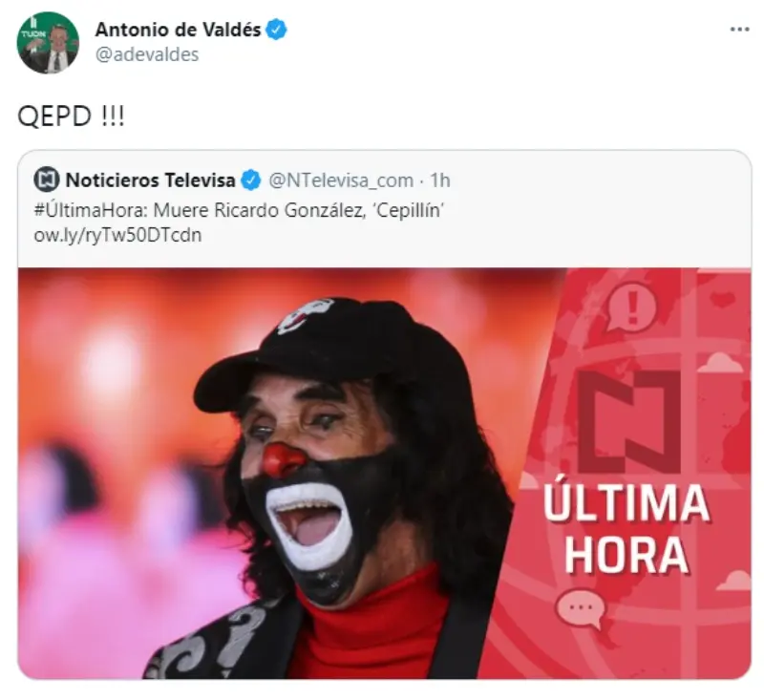Click the verified badge next to Noticieros Televisa

(x=251, y=180)
